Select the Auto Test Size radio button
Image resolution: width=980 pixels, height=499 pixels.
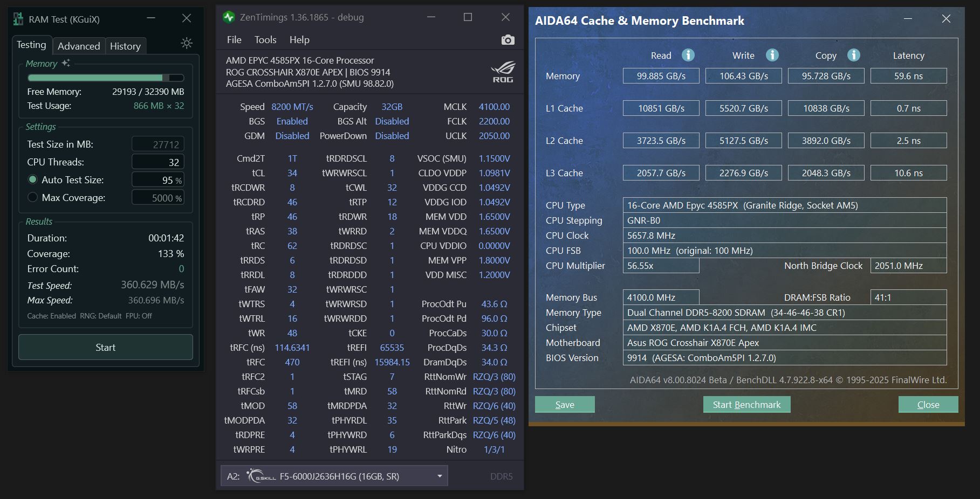[32, 179]
